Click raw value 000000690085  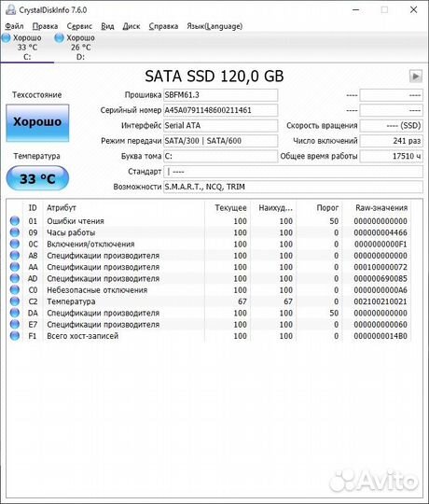[381, 279]
